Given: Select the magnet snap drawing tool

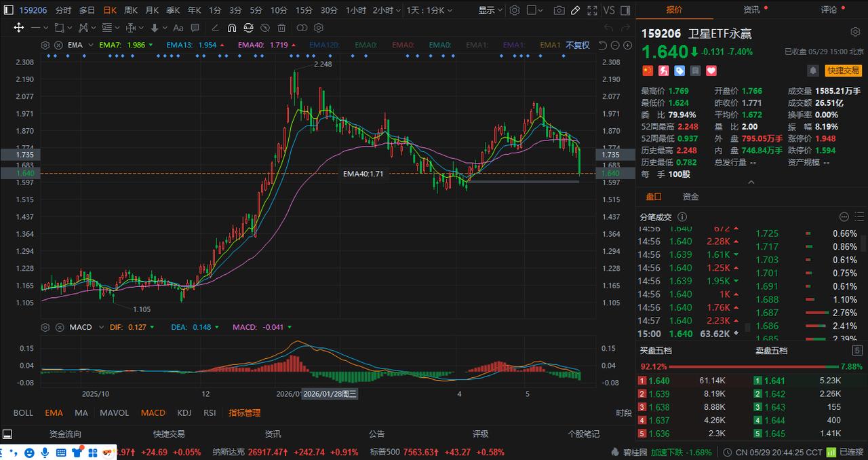Looking at the screenshot, I should 231,28.
